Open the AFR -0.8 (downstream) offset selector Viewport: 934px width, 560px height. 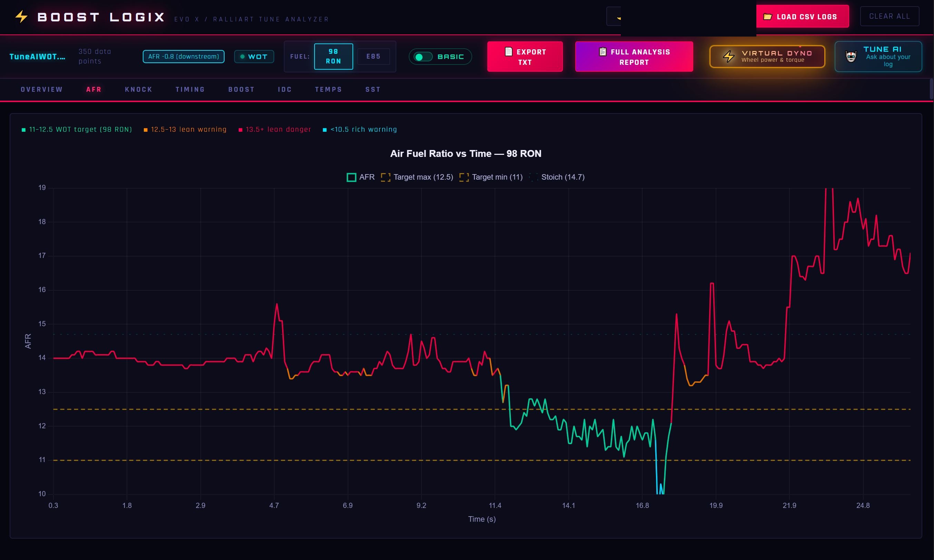183,57
